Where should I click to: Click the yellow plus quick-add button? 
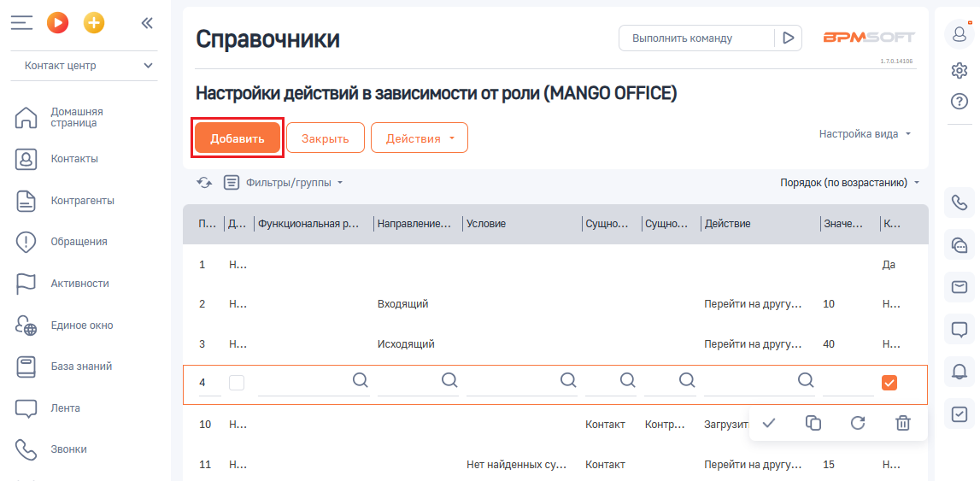click(x=94, y=24)
